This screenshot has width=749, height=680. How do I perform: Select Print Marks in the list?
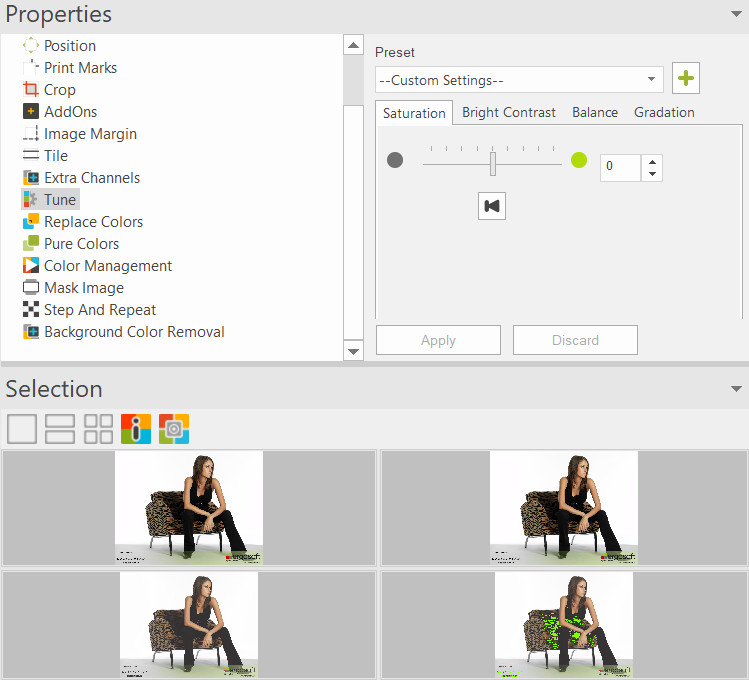(x=80, y=67)
